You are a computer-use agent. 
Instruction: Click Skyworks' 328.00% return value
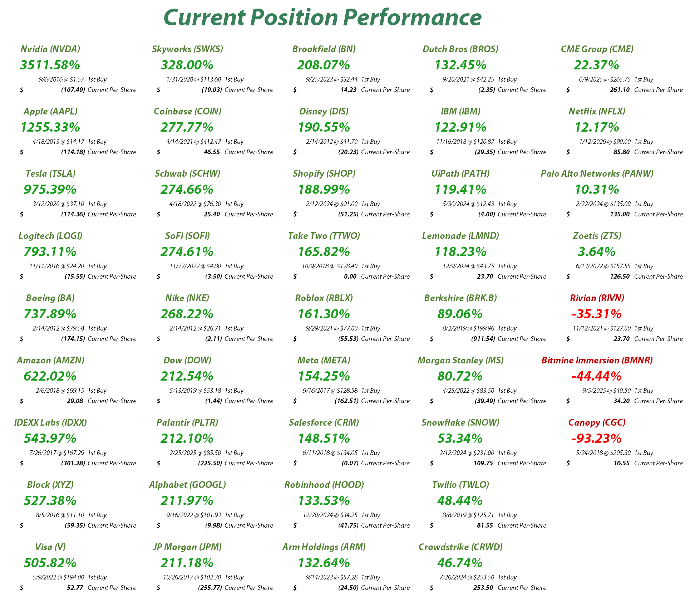[x=187, y=65]
